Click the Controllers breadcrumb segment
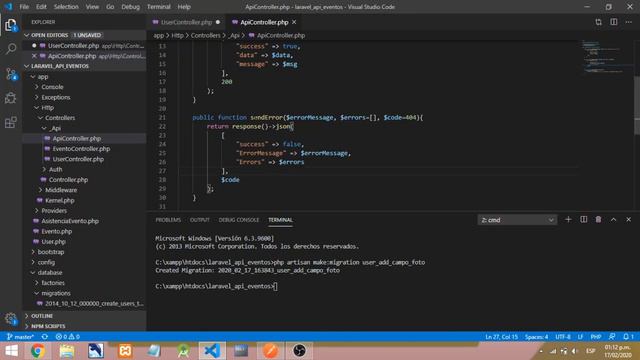 [x=205, y=36]
